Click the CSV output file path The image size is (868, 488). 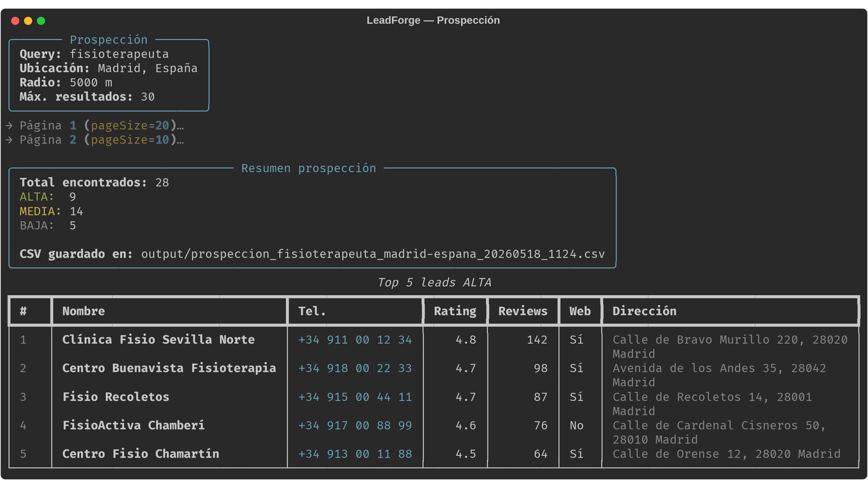(373, 254)
